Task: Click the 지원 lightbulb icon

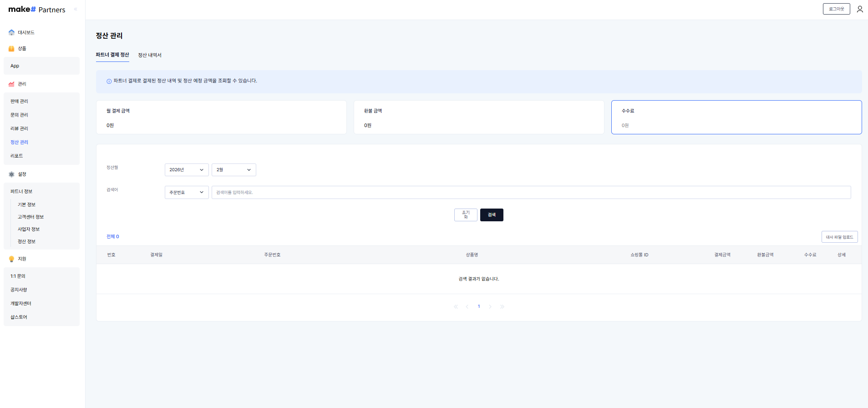Action: tap(11, 259)
